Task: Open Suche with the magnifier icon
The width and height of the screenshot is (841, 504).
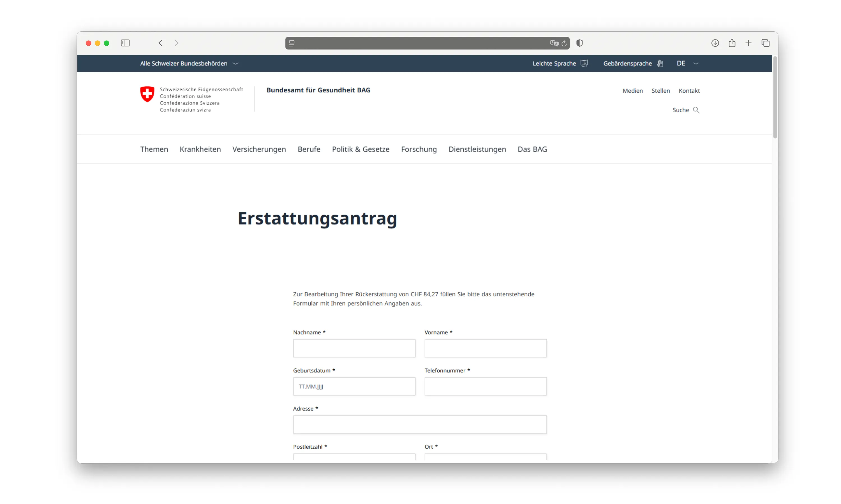Action: pyautogui.click(x=696, y=110)
